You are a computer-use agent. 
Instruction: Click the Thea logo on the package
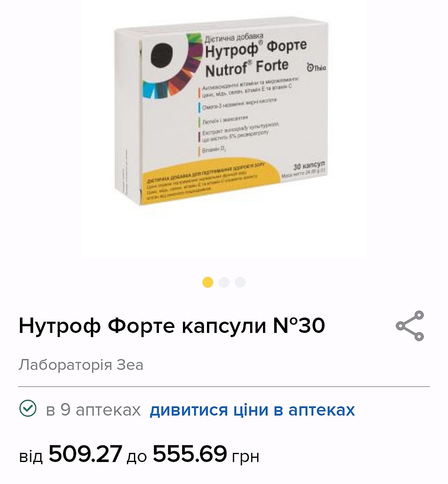tap(316, 67)
